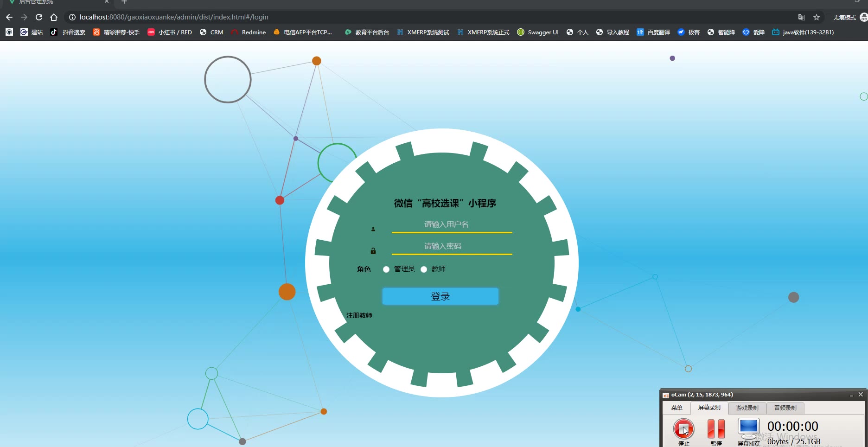Open the CRM bookmark
Viewport: 868px width, 447px height.
pos(211,32)
